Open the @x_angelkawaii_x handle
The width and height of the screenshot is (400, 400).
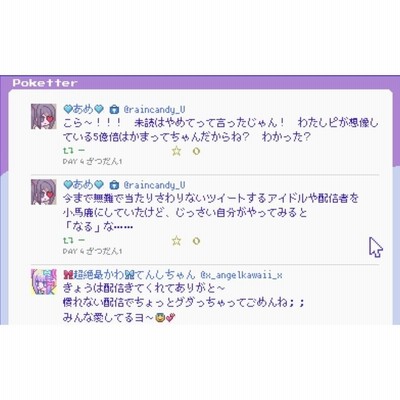(242, 275)
